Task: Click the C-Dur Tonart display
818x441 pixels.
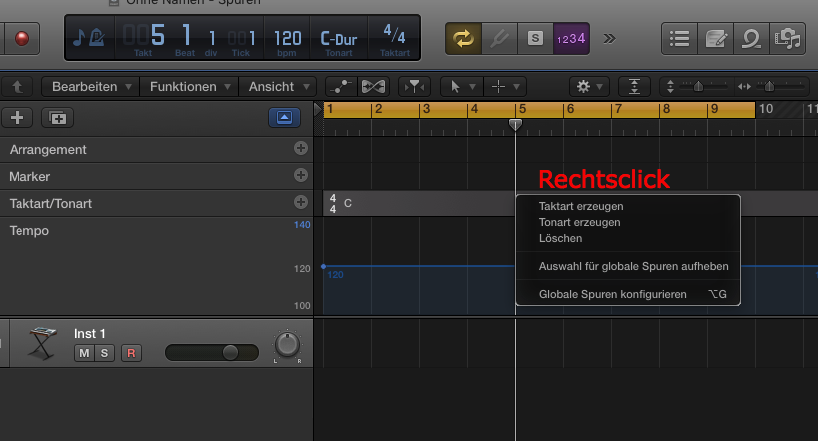Action: [339, 42]
